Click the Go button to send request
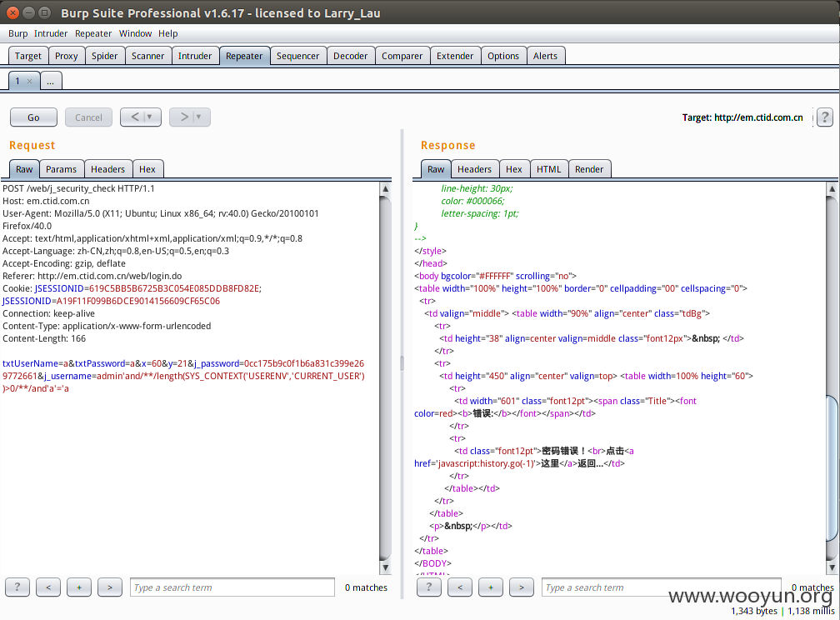Screen dimensions: 840x620 pyautogui.click(x=33, y=117)
